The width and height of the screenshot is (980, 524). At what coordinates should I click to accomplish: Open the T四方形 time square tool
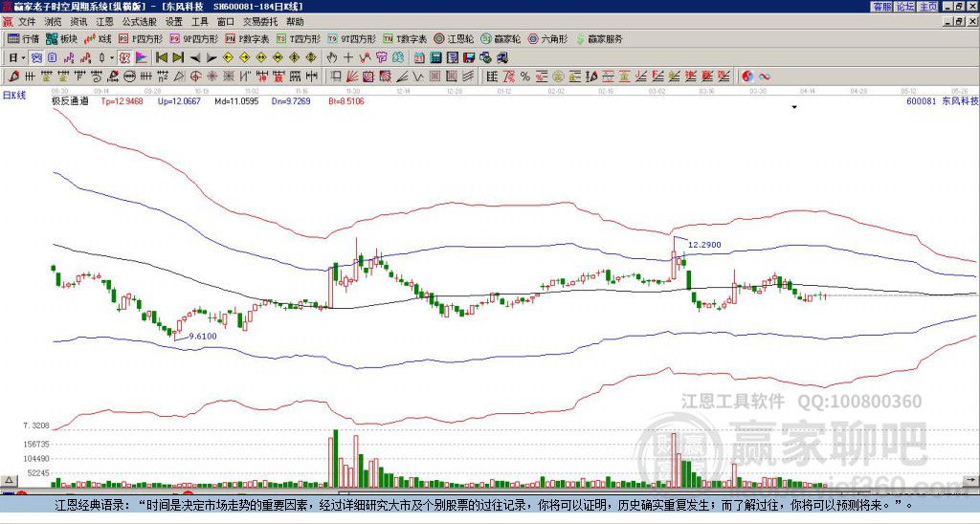tap(299, 38)
